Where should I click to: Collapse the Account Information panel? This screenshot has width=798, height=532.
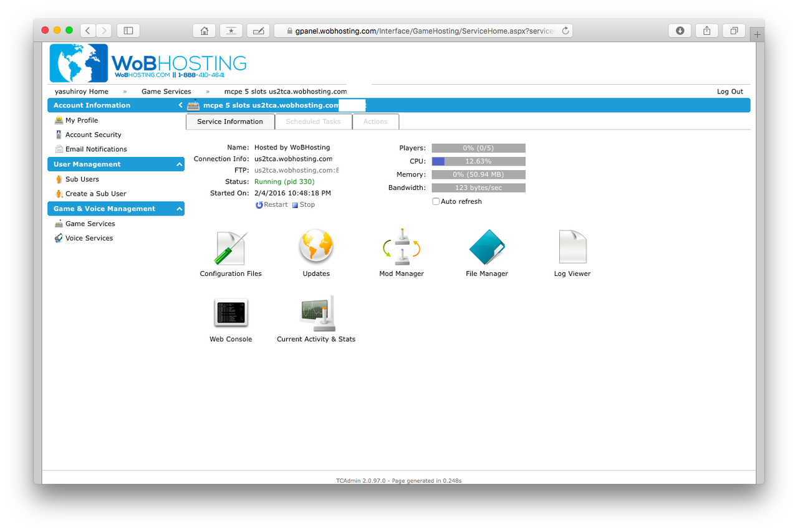(180, 105)
